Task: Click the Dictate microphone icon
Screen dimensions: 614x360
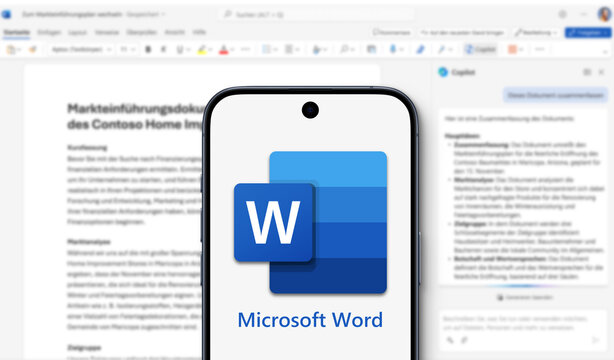Action: (x=393, y=49)
